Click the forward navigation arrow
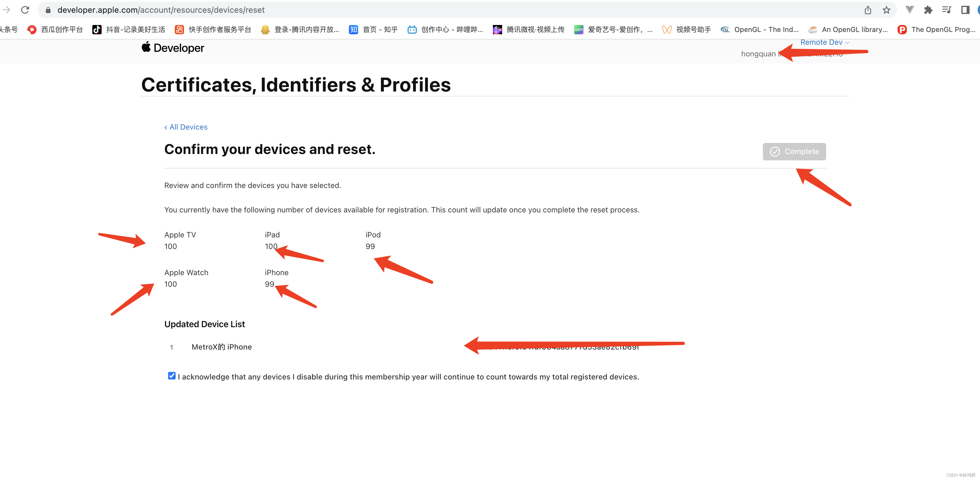The width and height of the screenshot is (980, 480). pos(6,10)
